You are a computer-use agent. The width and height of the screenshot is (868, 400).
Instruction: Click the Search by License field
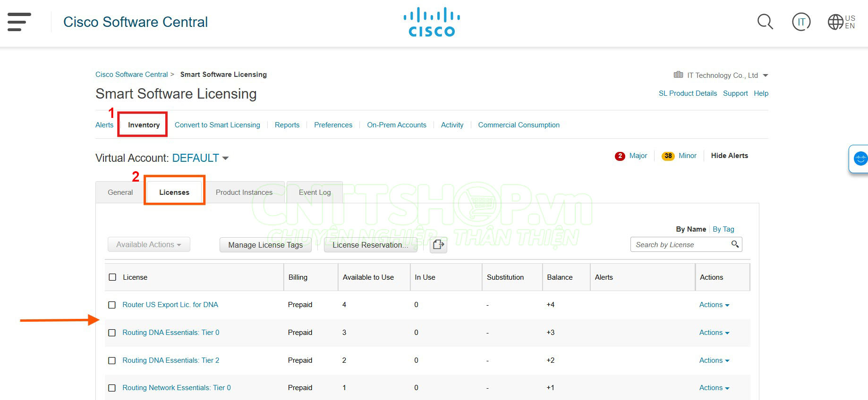[x=680, y=244]
